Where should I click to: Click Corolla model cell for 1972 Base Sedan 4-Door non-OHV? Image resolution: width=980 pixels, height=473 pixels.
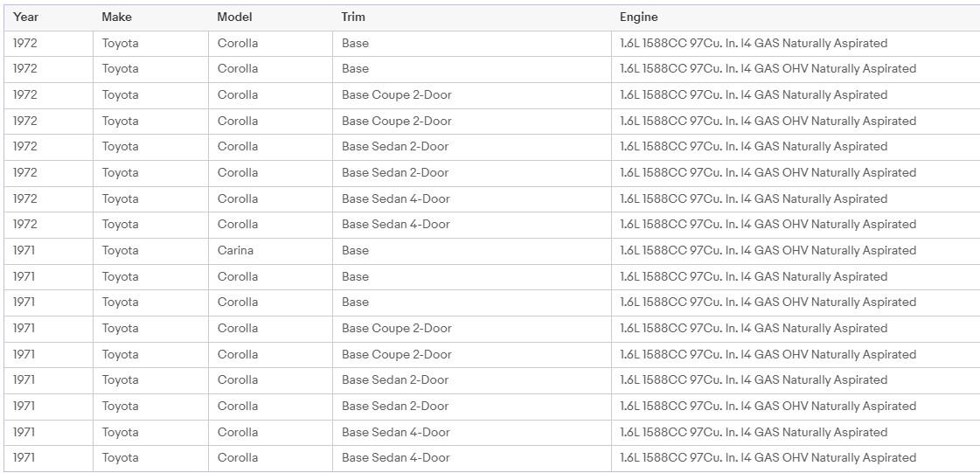tap(238, 198)
